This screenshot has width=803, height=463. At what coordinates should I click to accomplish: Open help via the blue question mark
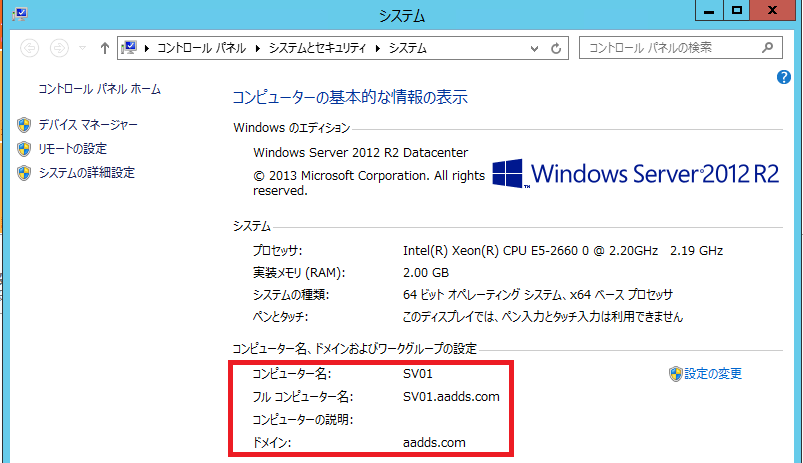pyautogui.click(x=784, y=77)
